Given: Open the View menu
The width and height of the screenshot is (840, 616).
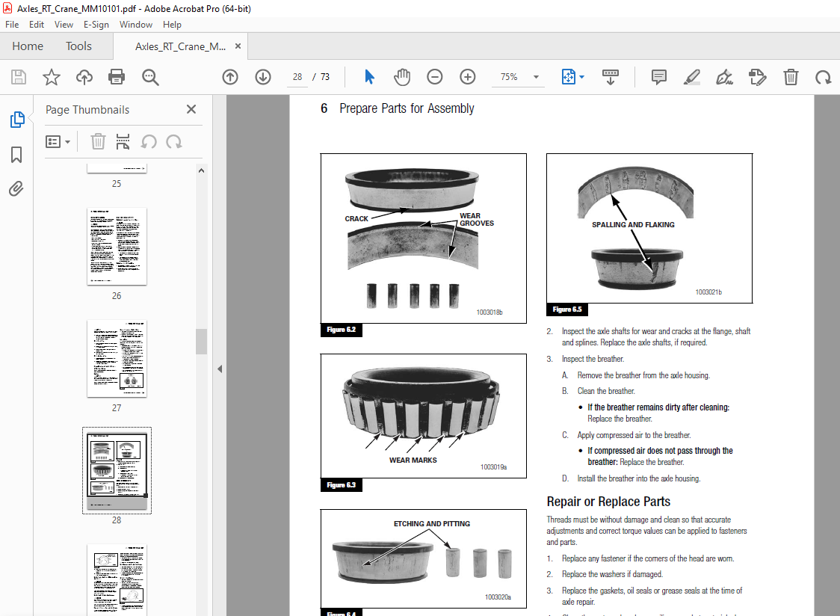Looking at the screenshot, I should pos(64,25).
